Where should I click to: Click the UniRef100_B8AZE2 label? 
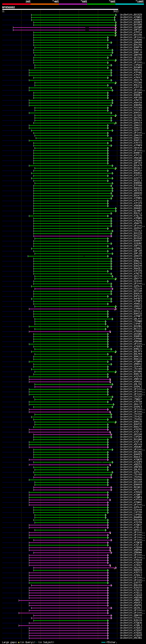click(131, 269)
